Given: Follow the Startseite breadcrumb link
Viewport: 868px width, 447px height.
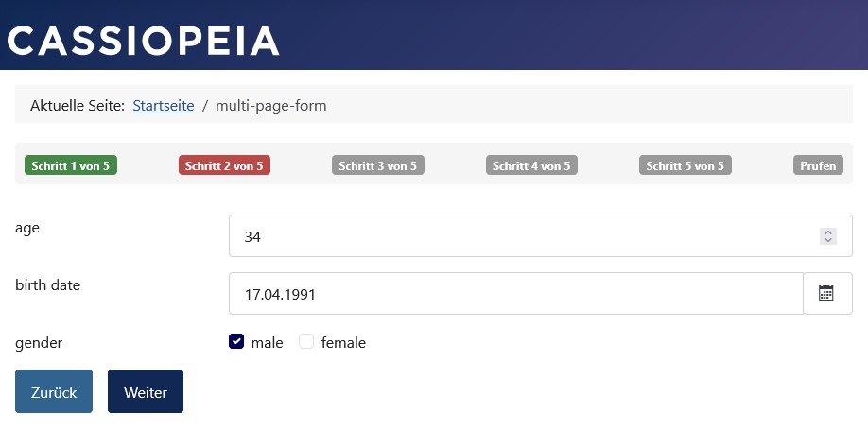Looking at the screenshot, I should click(x=164, y=106).
